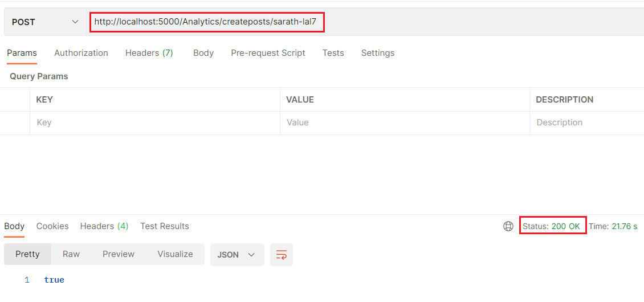Screen dimensions: 644x302
Task: Select the Preview view button
Action: click(x=119, y=254)
